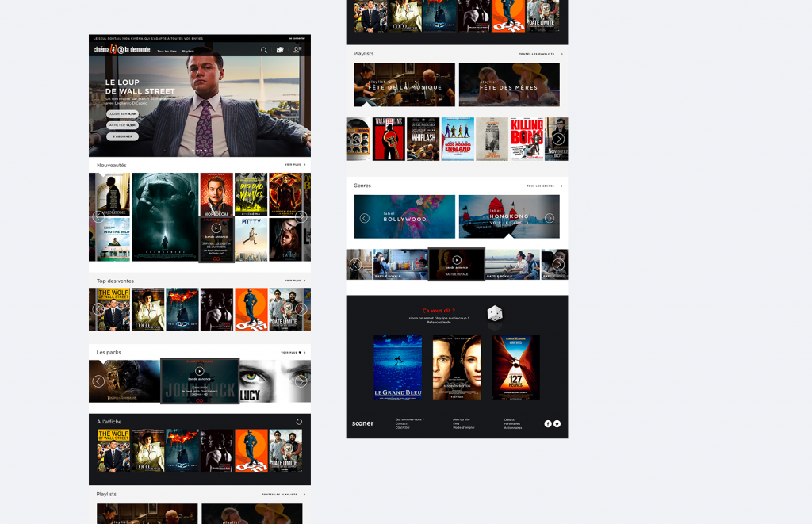Click the Facebook icon in the footer
This screenshot has width=812, height=524.
(x=548, y=423)
